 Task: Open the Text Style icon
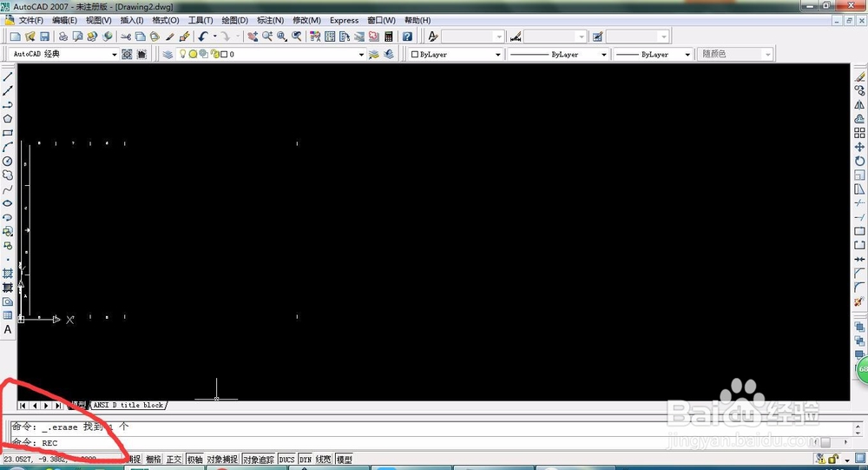pos(433,36)
